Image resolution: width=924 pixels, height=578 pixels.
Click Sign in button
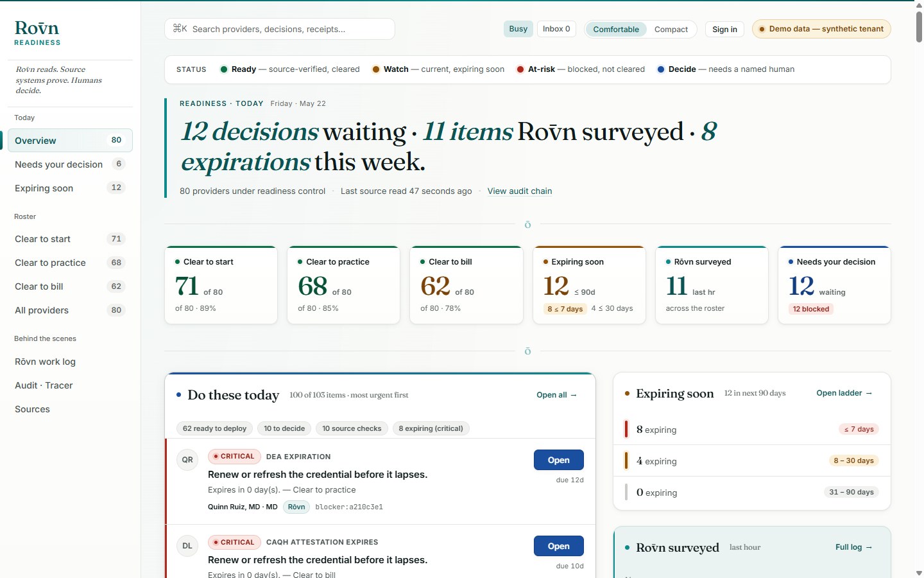(x=724, y=30)
